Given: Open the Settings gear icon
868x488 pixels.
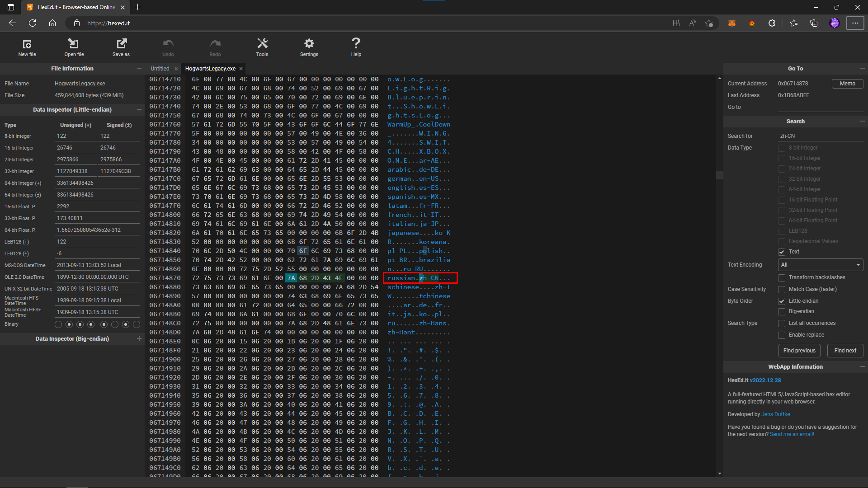Looking at the screenshot, I should pos(309,44).
